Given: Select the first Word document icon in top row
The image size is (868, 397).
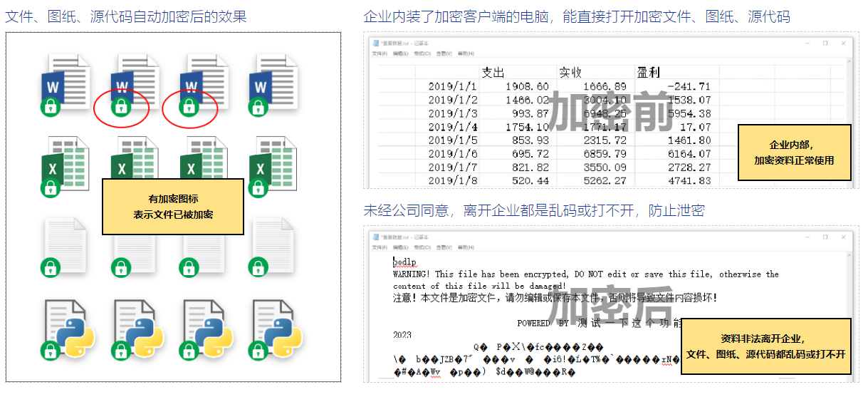Looking at the screenshot, I should [66, 84].
